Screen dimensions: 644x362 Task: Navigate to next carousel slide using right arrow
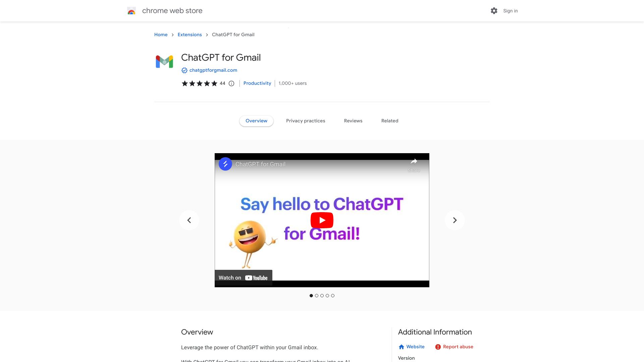click(455, 220)
